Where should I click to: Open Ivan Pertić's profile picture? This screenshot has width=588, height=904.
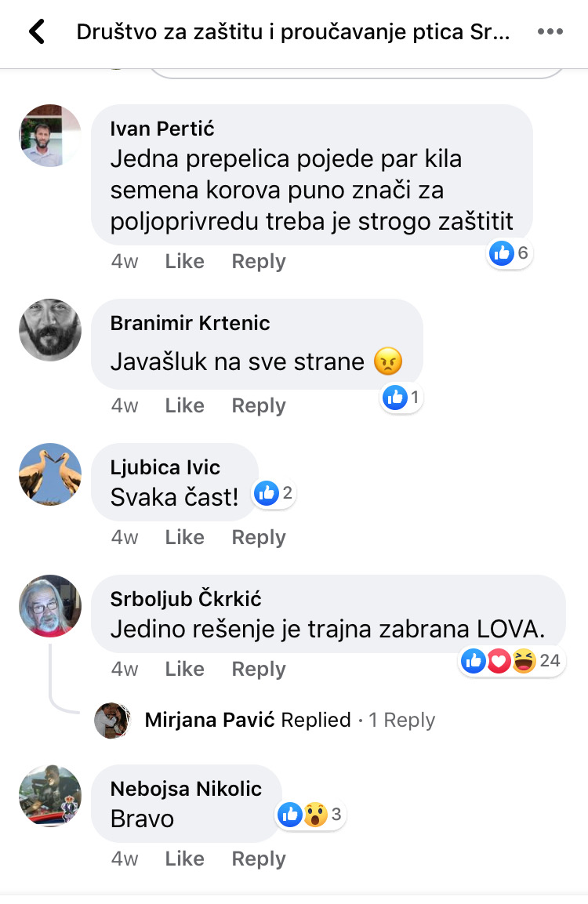click(50, 136)
